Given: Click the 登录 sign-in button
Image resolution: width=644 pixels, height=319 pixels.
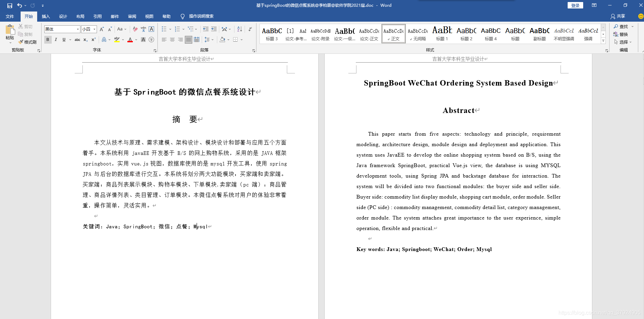Looking at the screenshot, I should click(x=575, y=5).
